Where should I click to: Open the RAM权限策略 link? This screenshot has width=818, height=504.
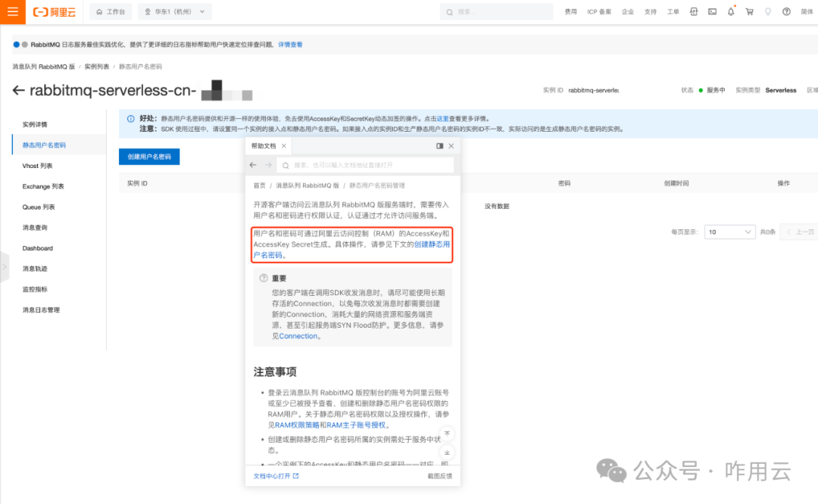[297, 425]
